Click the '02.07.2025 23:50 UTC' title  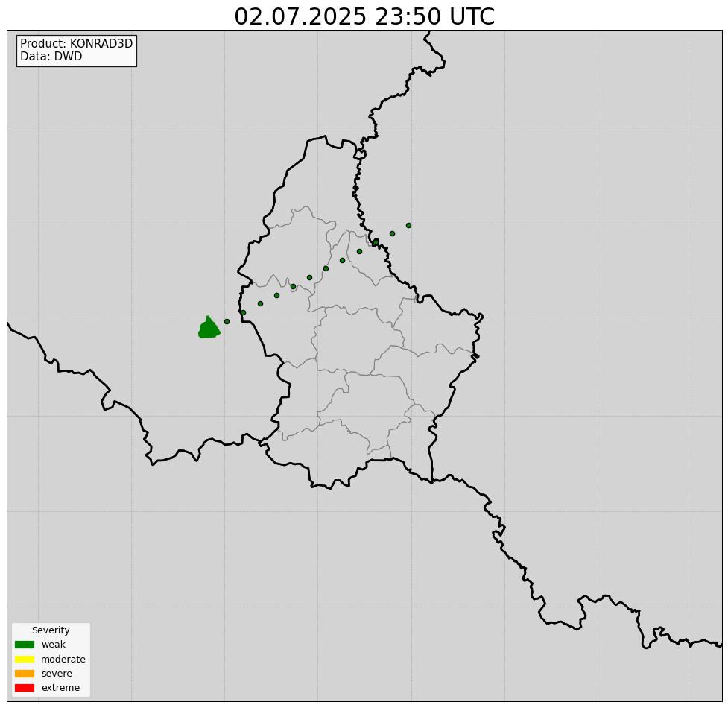(x=364, y=16)
